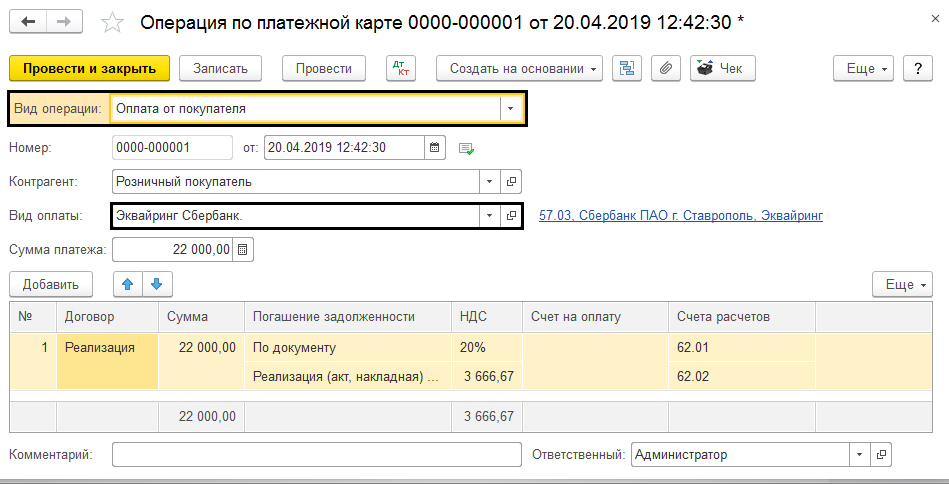Show Дт/Кт accounting entries

click(403, 68)
